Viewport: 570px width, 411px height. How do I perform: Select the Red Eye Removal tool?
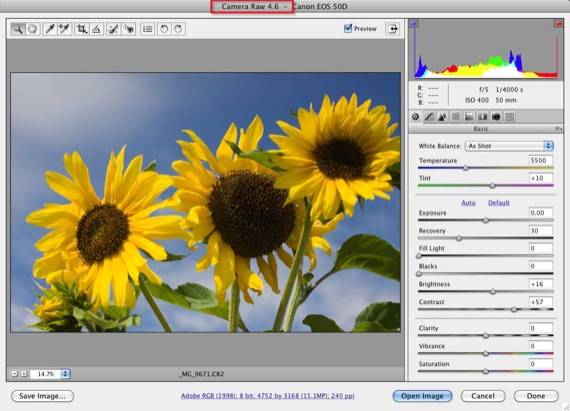(128, 29)
